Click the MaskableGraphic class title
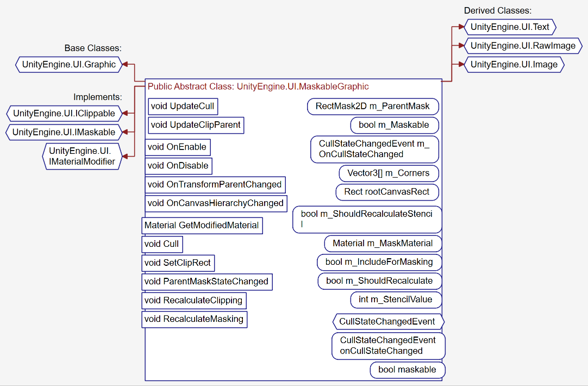 (258, 86)
